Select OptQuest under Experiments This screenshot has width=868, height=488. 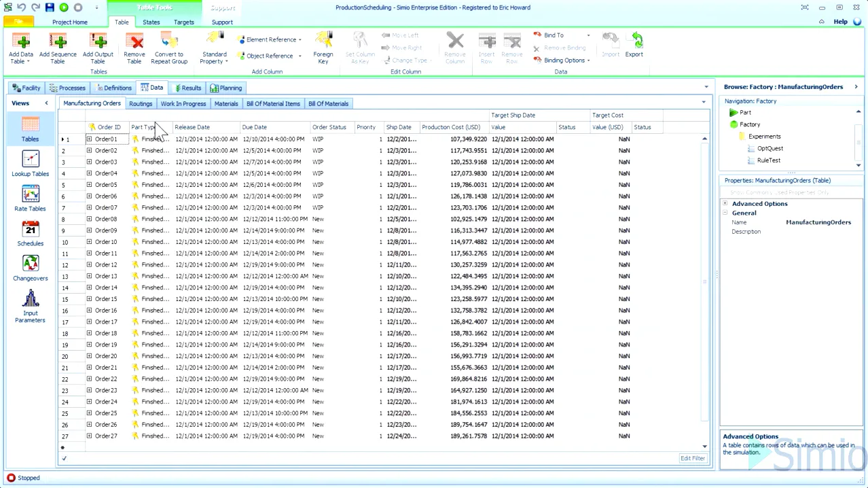click(770, 148)
